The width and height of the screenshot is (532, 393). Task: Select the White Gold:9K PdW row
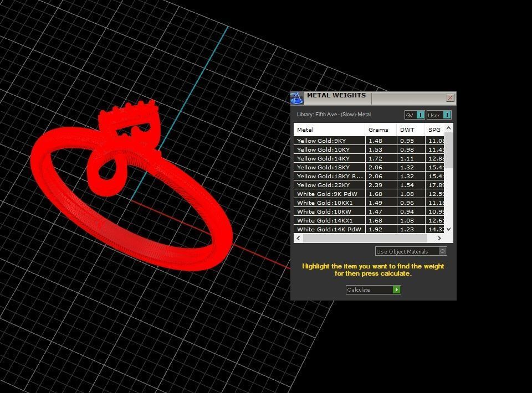tap(369, 194)
